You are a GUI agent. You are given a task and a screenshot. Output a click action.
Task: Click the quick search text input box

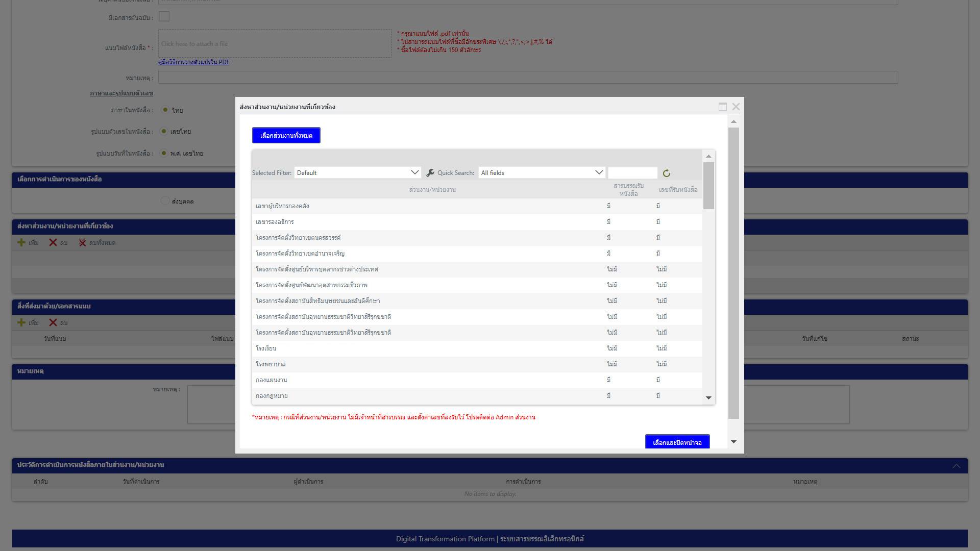pyautogui.click(x=632, y=173)
